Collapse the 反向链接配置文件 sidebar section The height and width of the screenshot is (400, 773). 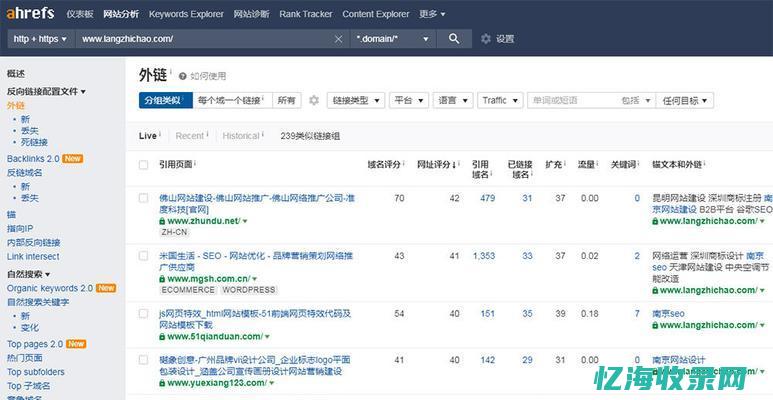(46, 91)
